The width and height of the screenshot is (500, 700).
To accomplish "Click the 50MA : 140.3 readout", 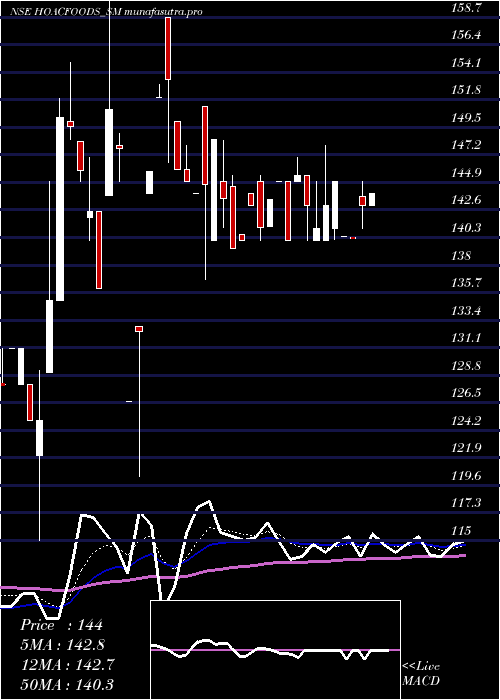I will tap(67, 684).
